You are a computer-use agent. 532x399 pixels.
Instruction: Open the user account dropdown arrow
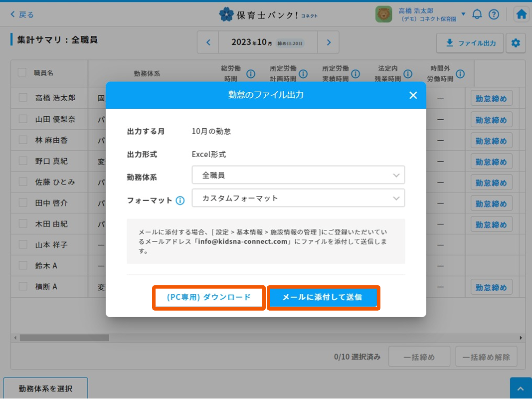(x=463, y=14)
